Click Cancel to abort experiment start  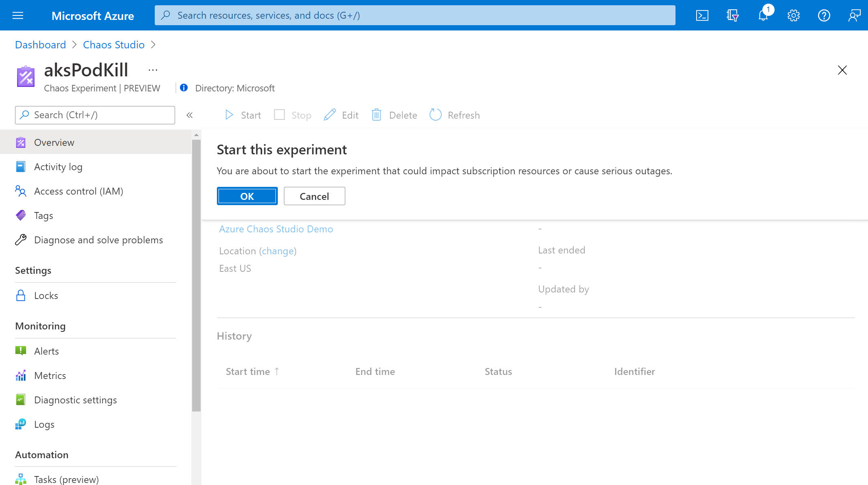pos(314,196)
